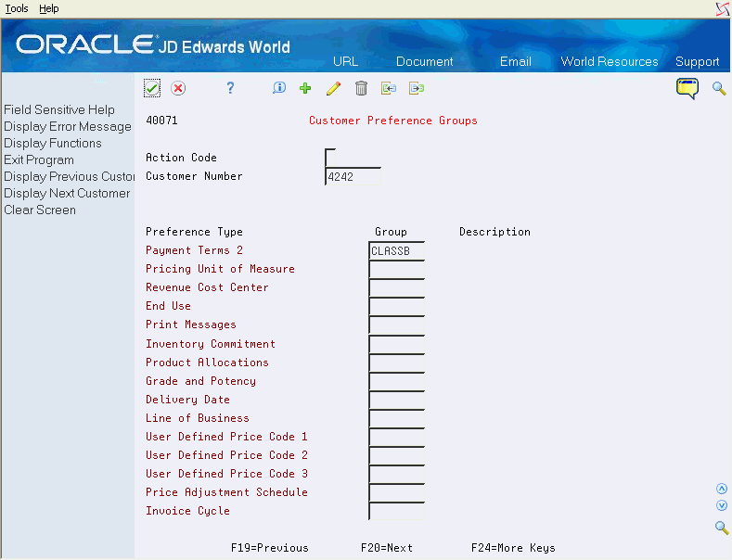Open the Support link
Image resolution: width=732 pixels, height=560 pixels.
(697, 61)
